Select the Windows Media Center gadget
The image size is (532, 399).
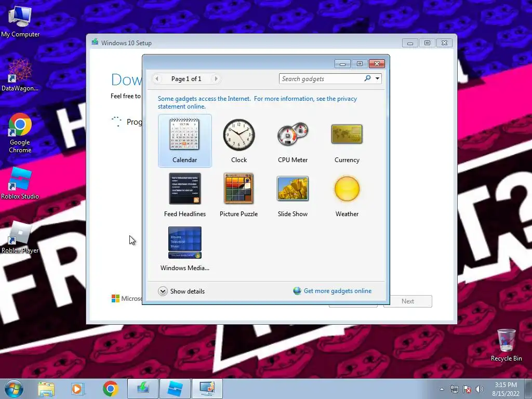point(184,249)
